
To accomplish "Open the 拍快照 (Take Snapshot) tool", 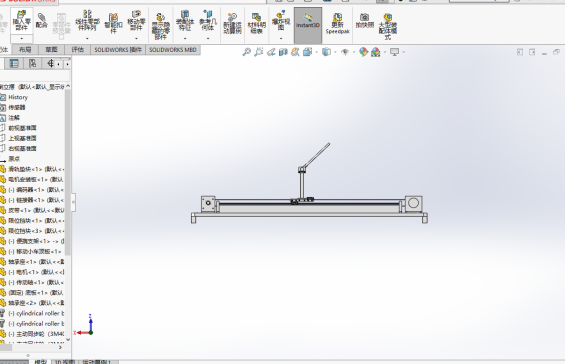I will [365, 21].
